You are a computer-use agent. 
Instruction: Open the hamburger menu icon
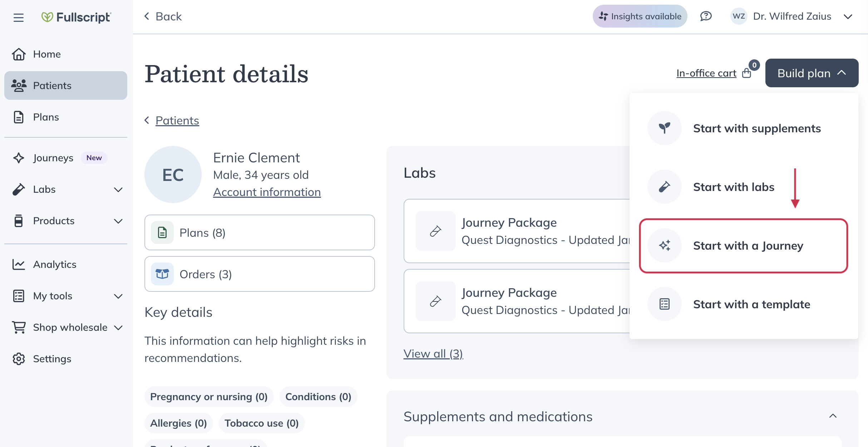18,18
